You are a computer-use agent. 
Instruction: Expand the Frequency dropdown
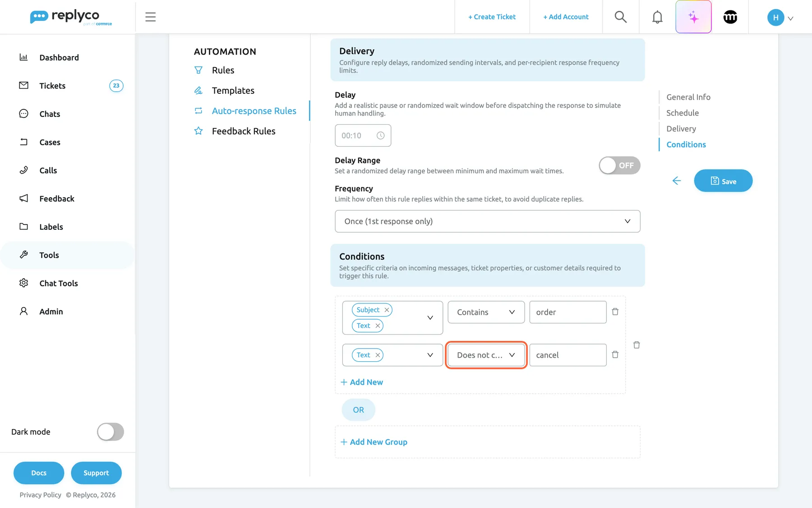click(x=487, y=221)
